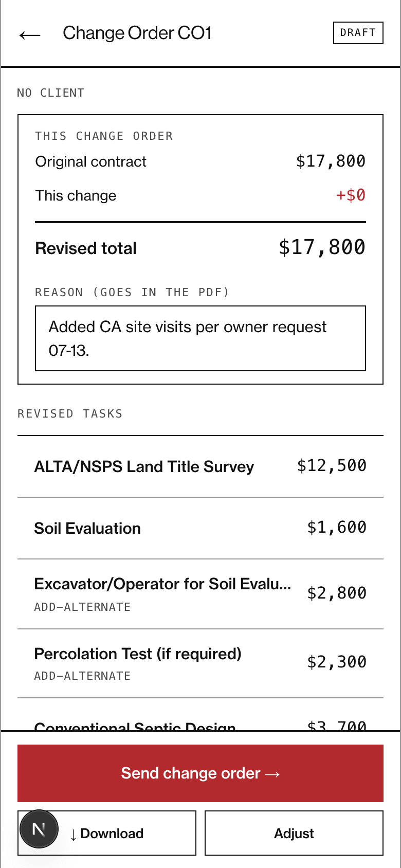Open the round N dev tools badge
The height and width of the screenshot is (868, 401).
click(x=39, y=829)
